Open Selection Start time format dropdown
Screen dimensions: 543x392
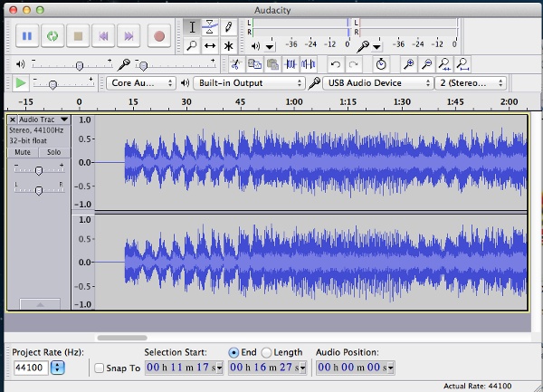pyautogui.click(x=219, y=368)
